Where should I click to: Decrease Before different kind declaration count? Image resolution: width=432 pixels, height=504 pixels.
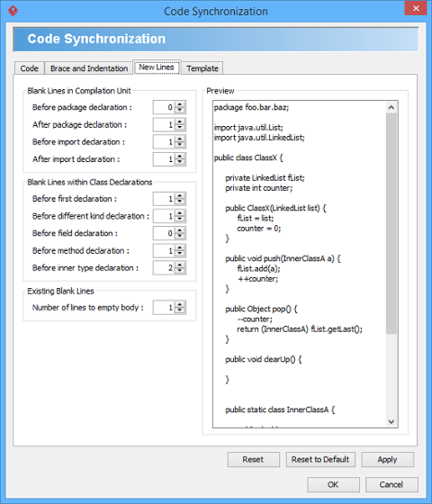(x=180, y=220)
